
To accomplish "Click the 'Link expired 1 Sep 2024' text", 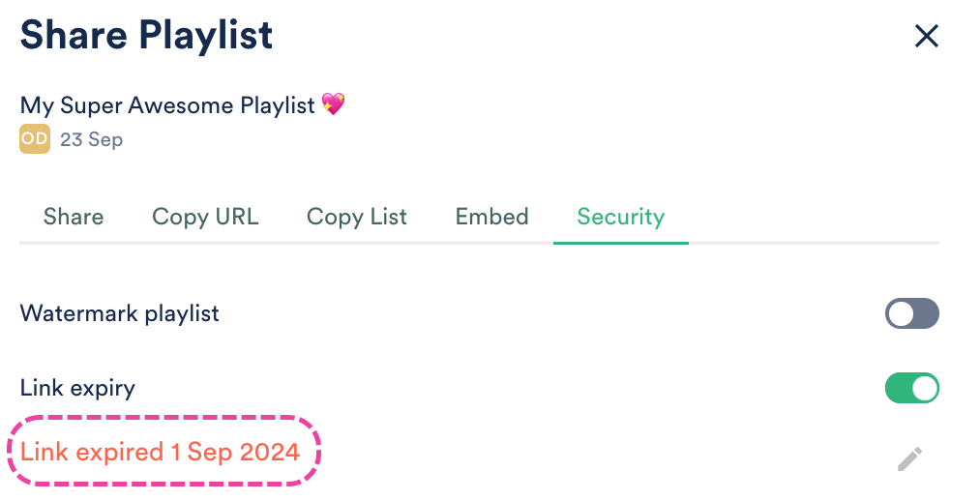I will (x=160, y=452).
